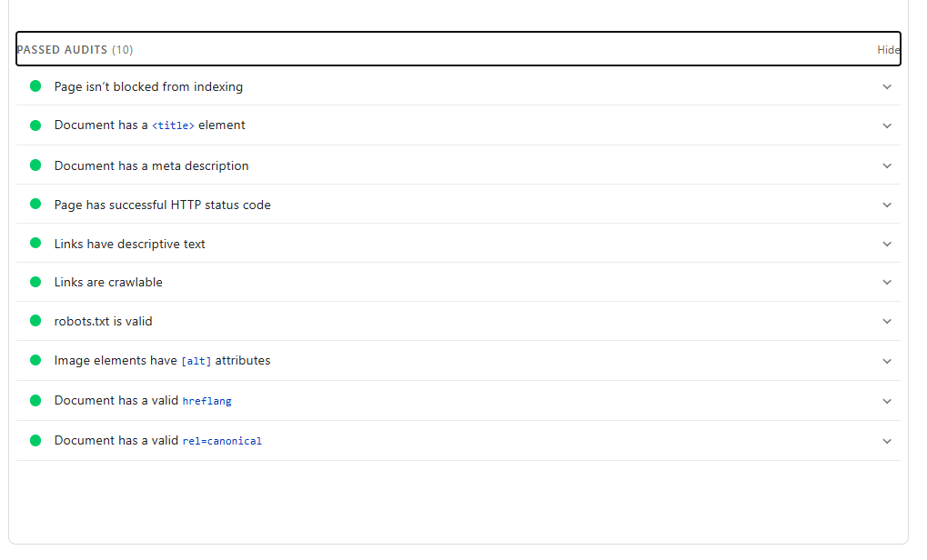The width and height of the screenshot is (927, 560).
Task: Click green indicator for Links are crawlable
Action: tap(35, 282)
